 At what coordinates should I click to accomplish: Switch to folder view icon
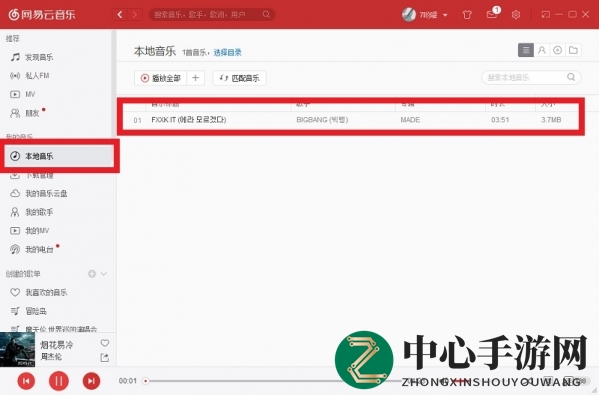click(573, 50)
